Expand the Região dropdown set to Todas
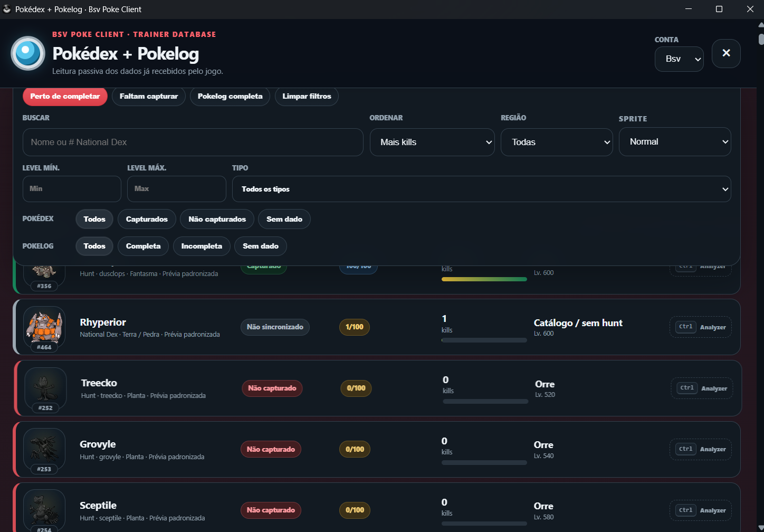The width and height of the screenshot is (764, 532). pyautogui.click(x=557, y=142)
